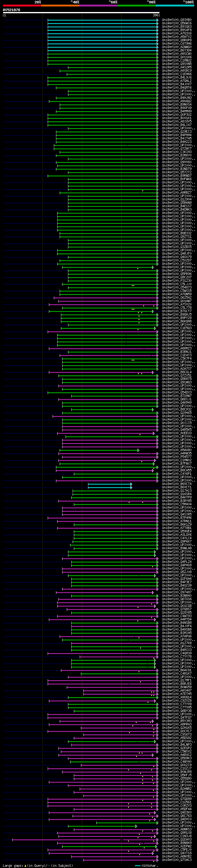The height and width of the screenshot is (868, 197).
Task: Click the orange ~40% identity color segment
Action: point(60,6)
